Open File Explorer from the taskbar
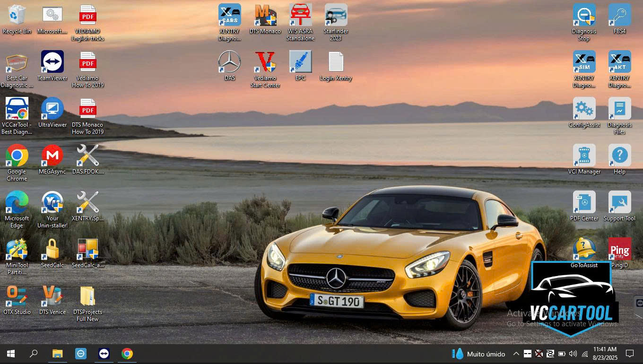 pyautogui.click(x=57, y=354)
